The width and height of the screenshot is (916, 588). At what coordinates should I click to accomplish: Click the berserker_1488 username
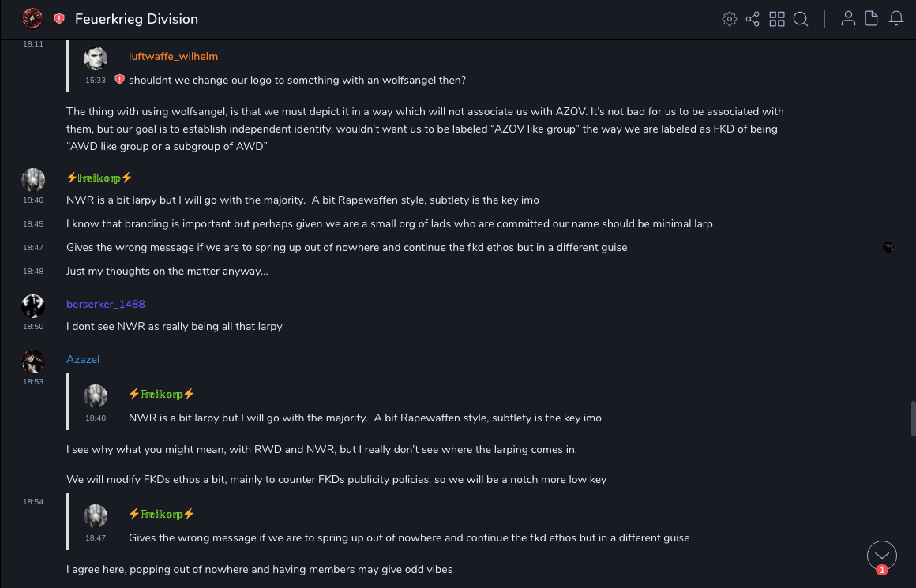(x=106, y=304)
